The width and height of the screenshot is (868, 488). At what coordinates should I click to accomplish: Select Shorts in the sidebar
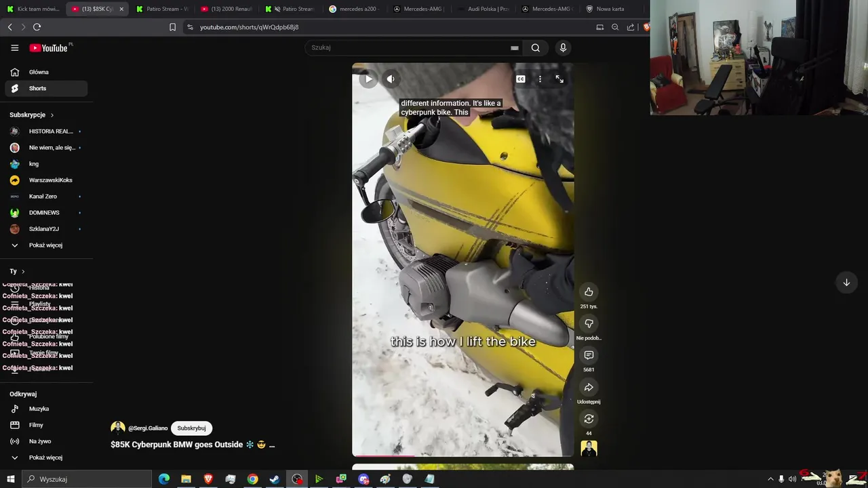(x=46, y=88)
